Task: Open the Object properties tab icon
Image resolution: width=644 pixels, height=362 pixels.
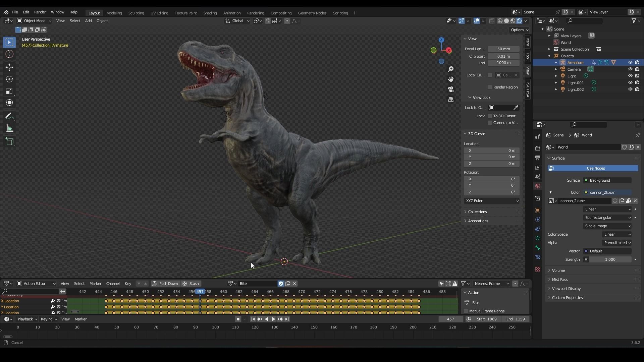Action: coord(538,210)
